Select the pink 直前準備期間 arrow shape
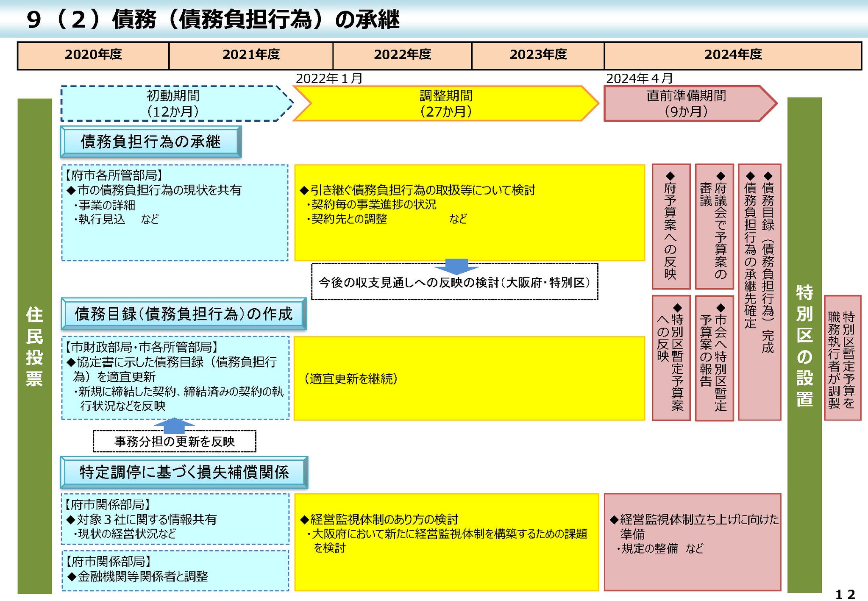 [x=686, y=103]
